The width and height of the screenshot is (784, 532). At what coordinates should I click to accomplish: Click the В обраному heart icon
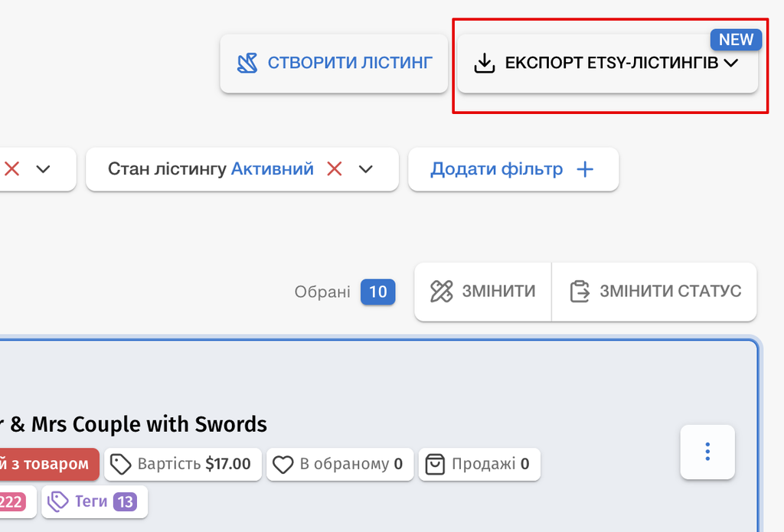[283, 464]
